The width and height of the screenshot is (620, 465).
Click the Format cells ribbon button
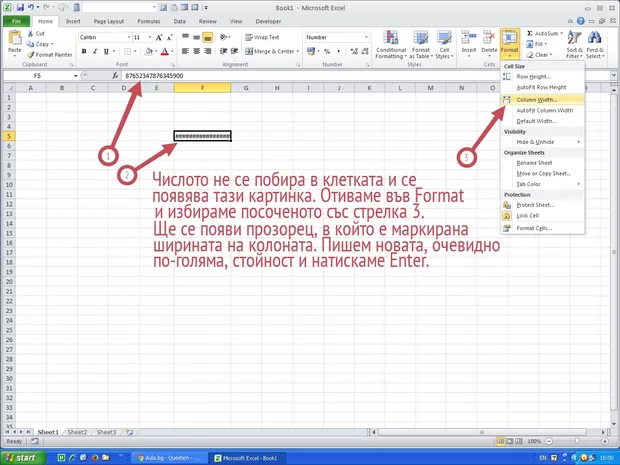(x=509, y=44)
